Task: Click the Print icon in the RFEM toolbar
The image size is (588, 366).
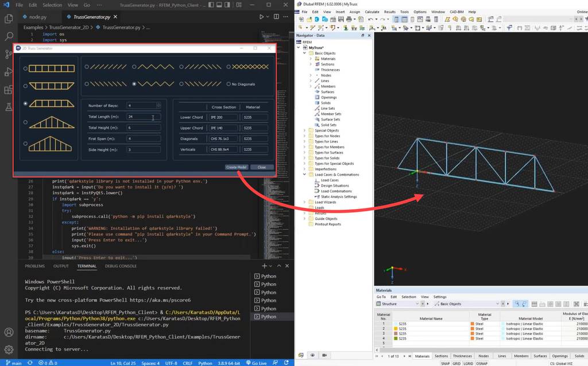Action: tap(349, 19)
